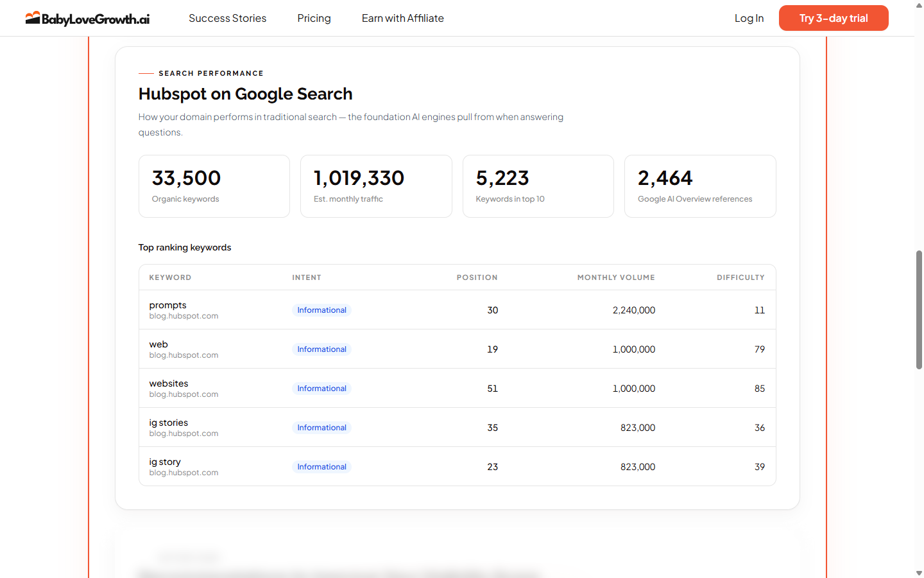The image size is (924, 578).
Task: Click difficulty value 39 in ig story row
Action: click(760, 467)
